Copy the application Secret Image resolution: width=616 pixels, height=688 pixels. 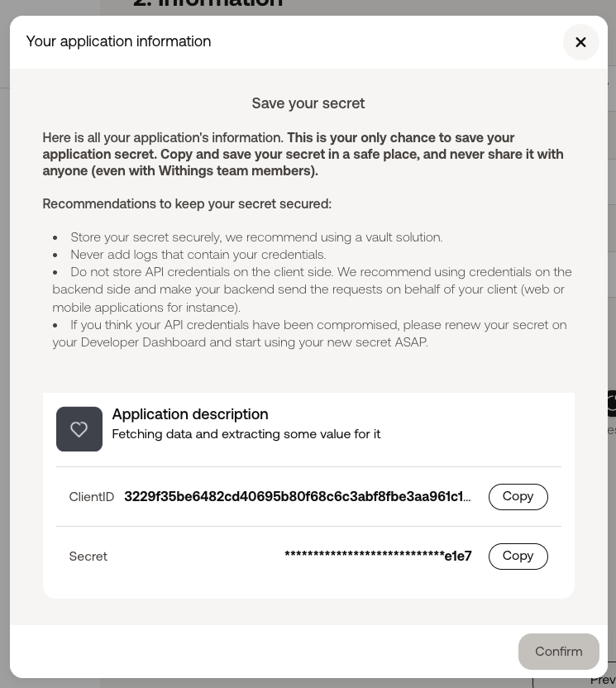518,556
